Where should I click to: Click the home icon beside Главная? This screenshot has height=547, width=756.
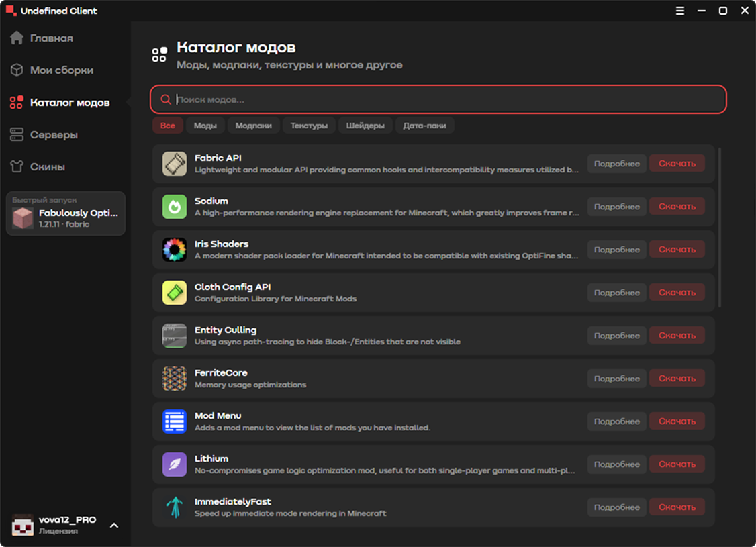[17, 38]
